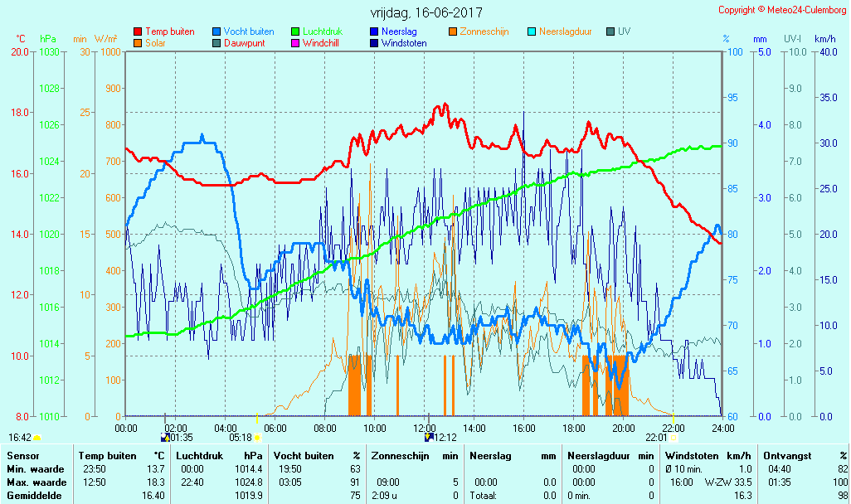Click the red Temp buiten legend swatch
The image size is (851, 504).
pos(138,32)
